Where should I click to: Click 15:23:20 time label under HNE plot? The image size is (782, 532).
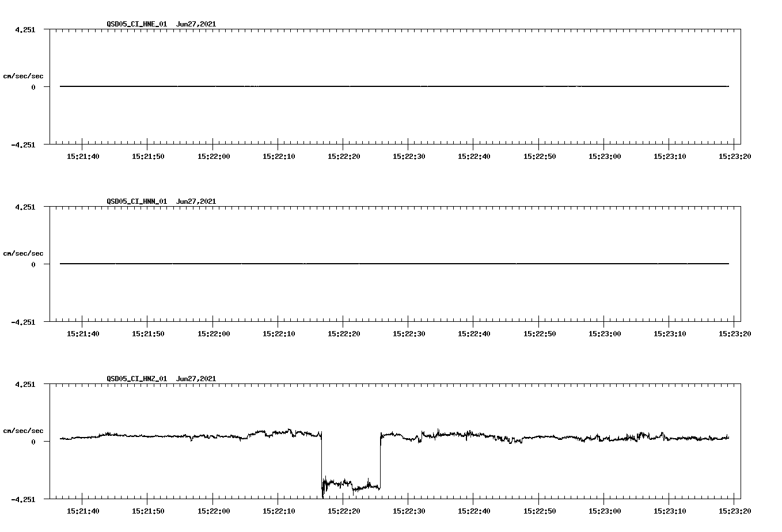[x=735, y=156]
